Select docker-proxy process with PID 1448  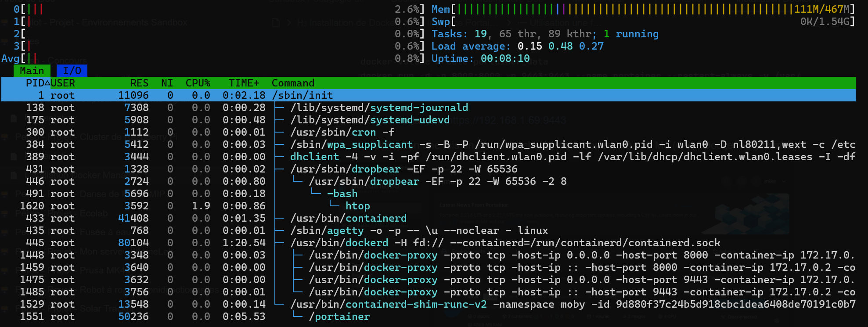coord(429,255)
